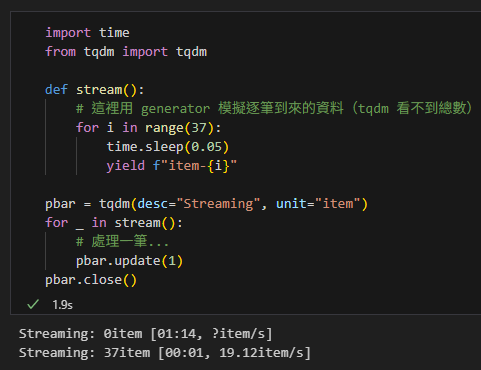481x370 pixels.
Task: Click the 'pbar.update(1)' line
Action: click(129, 261)
